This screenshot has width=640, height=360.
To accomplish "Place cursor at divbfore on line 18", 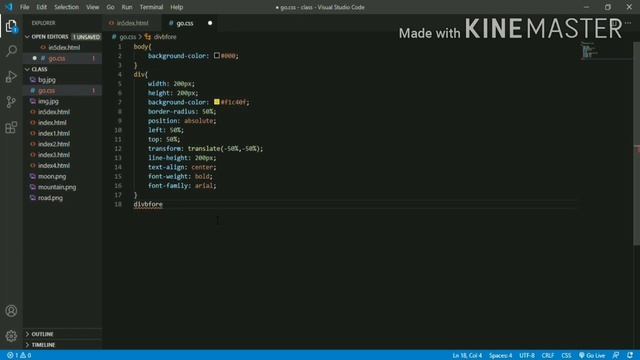I will (148, 204).
